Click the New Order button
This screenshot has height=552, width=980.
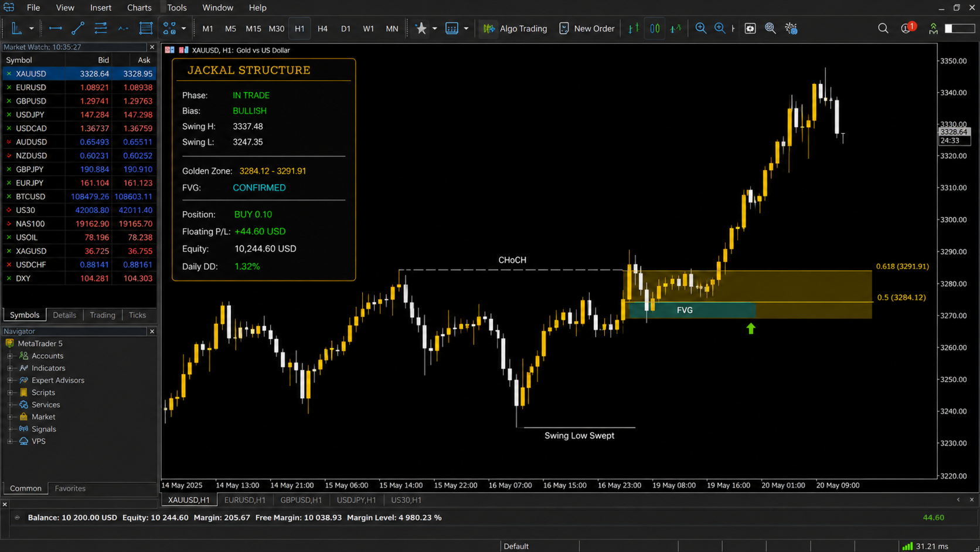pyautogui.click(x=586, y=28)
